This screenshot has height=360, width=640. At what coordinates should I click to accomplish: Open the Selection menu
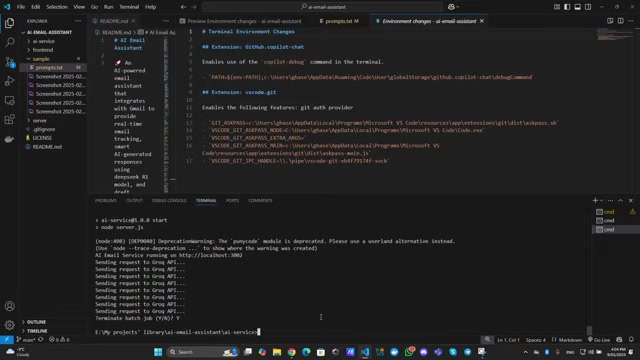pyautogui.click(x=57, y=7)
